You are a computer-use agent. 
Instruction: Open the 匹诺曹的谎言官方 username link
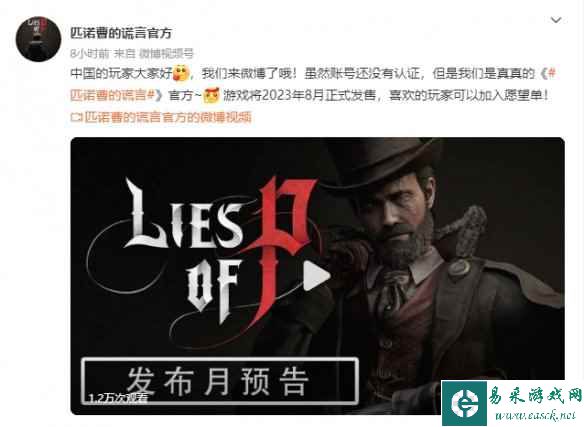tap(121, 33)
